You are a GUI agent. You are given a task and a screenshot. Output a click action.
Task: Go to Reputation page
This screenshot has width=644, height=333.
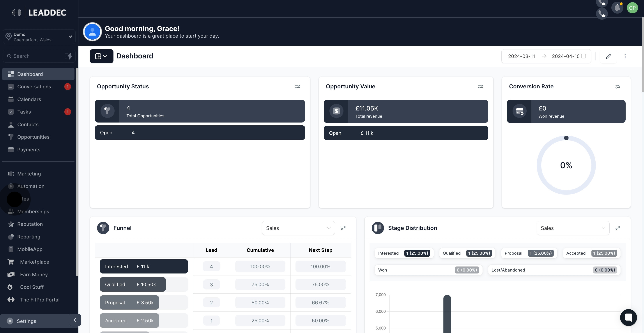tap(38, 224)
